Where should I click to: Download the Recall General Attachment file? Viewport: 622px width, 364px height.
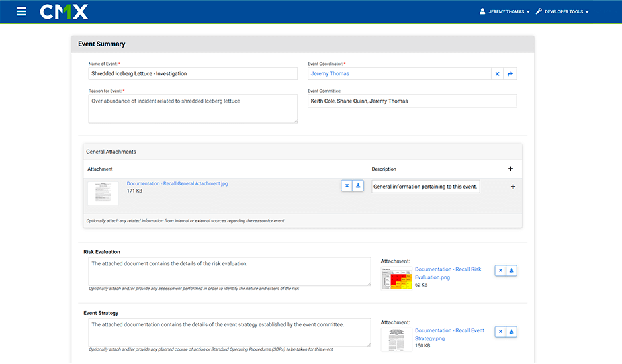tap(358, 185)
